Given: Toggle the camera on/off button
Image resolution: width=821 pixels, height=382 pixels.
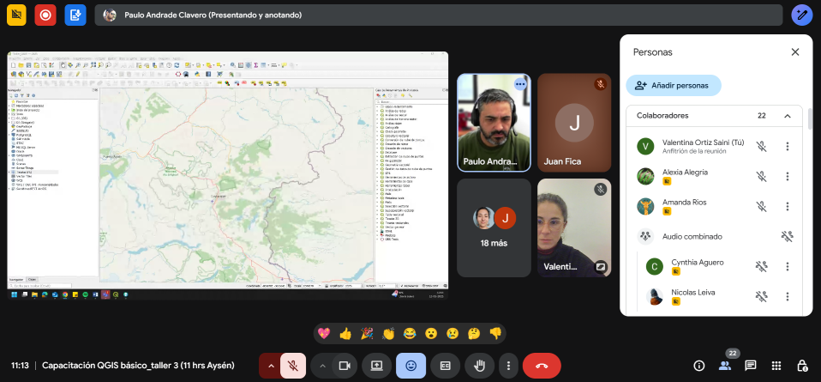Looking at the screenshot, I should tap(345, 366).
